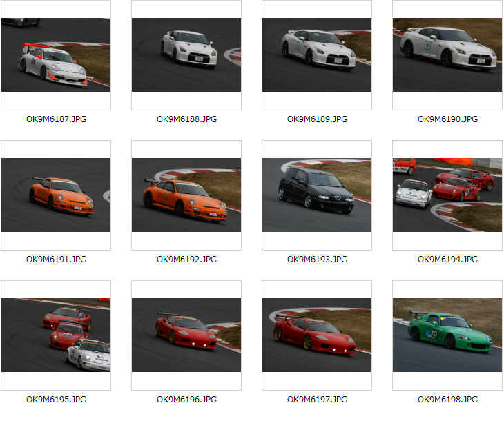504x421 pixels.
Task: Click the file name OK9M6188.JPG
Action: click(x=186, y=119)
